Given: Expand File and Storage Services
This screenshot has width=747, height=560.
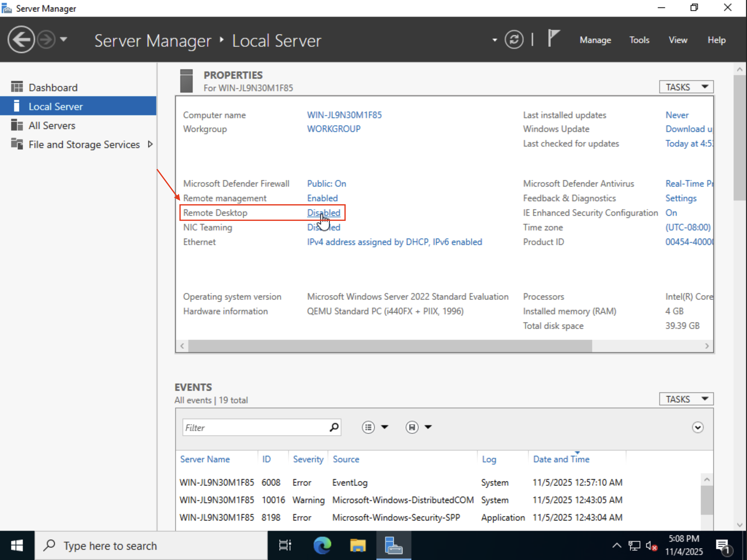Looking at the screenshot, I should (150, 144).
